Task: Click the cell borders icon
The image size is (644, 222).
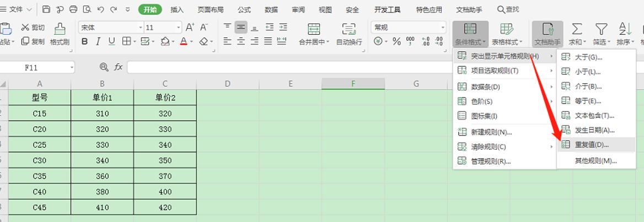Action: point(126,41)
